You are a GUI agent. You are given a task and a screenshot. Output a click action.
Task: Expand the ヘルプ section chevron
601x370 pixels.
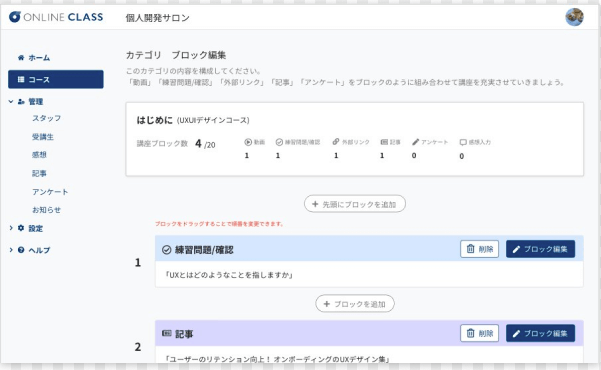pos(11,250)
